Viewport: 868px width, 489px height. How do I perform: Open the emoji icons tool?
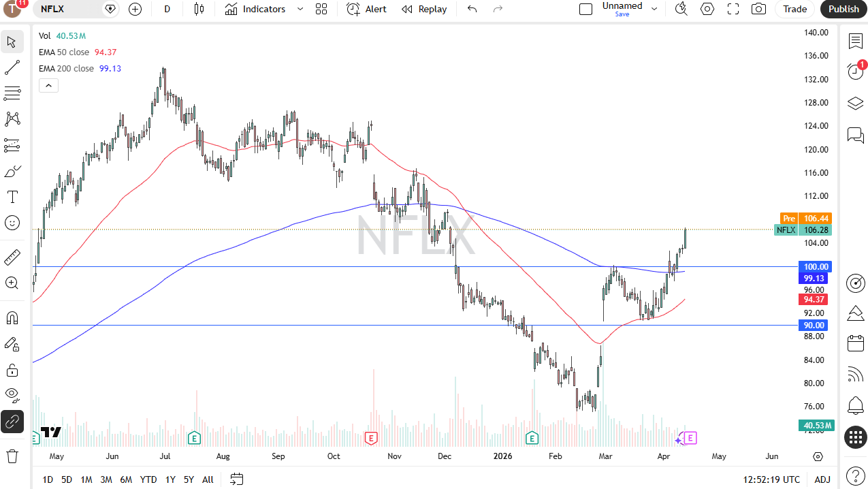pos(12,223)
